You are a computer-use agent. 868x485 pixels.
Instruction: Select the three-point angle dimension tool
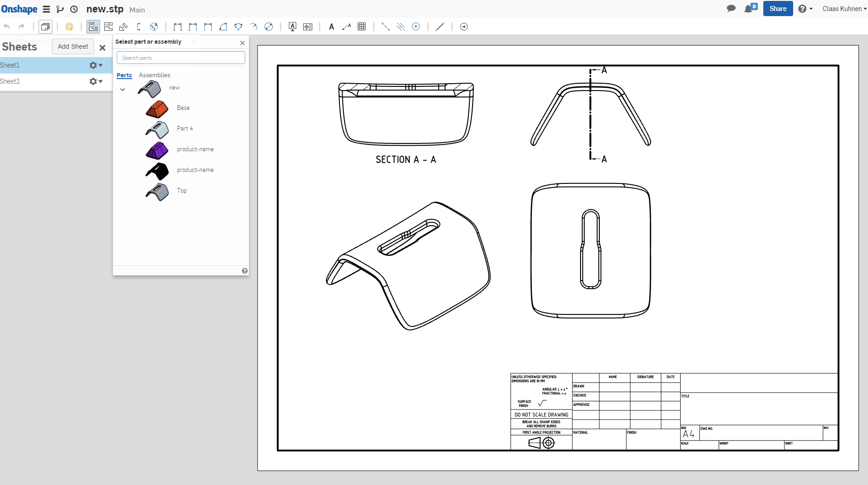(238, 27)
